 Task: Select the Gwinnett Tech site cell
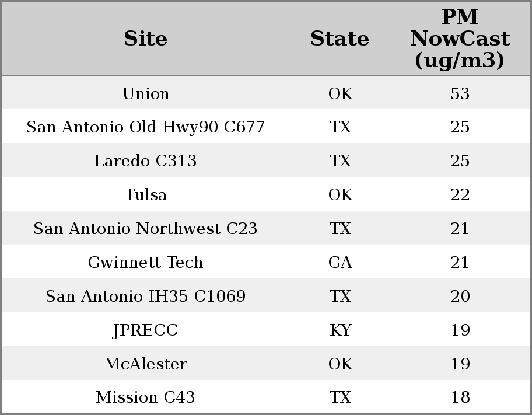(x=145, y=262)
